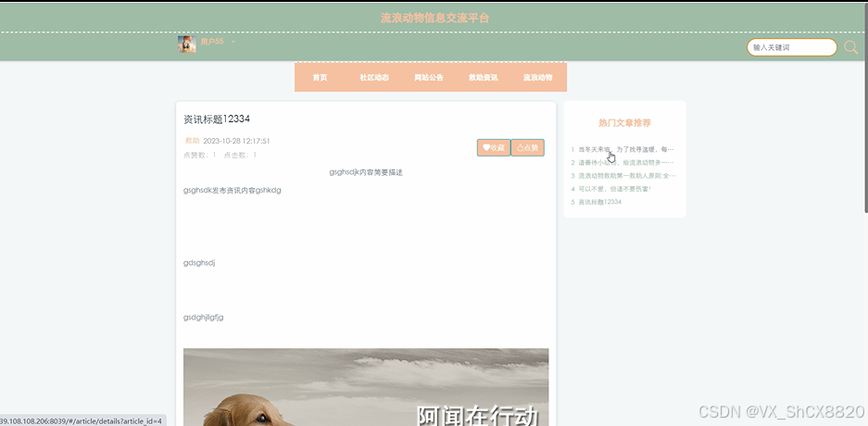The image size is (868, 426).
Task: Click the 用户55 username
Action: (x=212, y=42)
